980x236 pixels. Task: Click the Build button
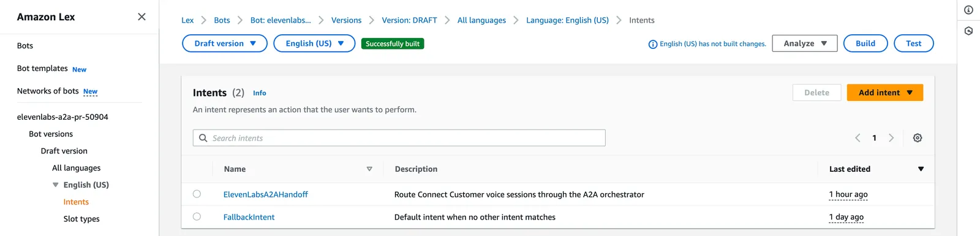(x=865, y=43)
